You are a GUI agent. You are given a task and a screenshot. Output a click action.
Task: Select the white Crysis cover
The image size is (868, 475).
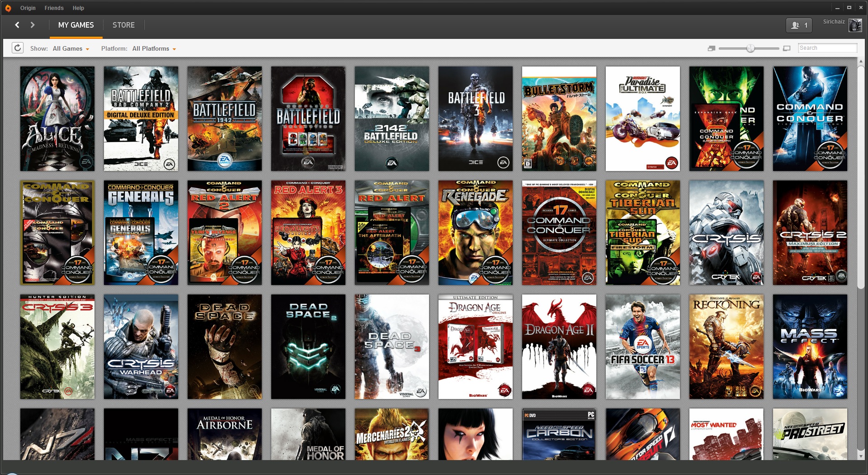726,233
